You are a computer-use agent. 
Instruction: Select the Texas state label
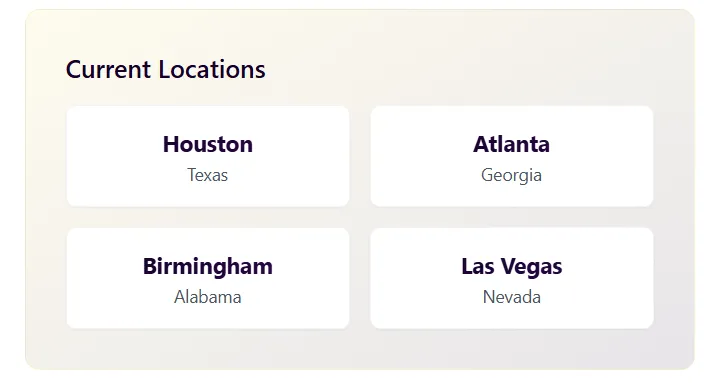[x=208, y=175]
